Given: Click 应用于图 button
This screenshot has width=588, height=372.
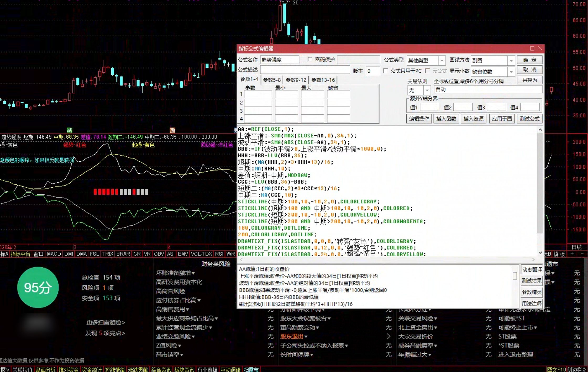Looking at the screenshot, I should point(502,119).
